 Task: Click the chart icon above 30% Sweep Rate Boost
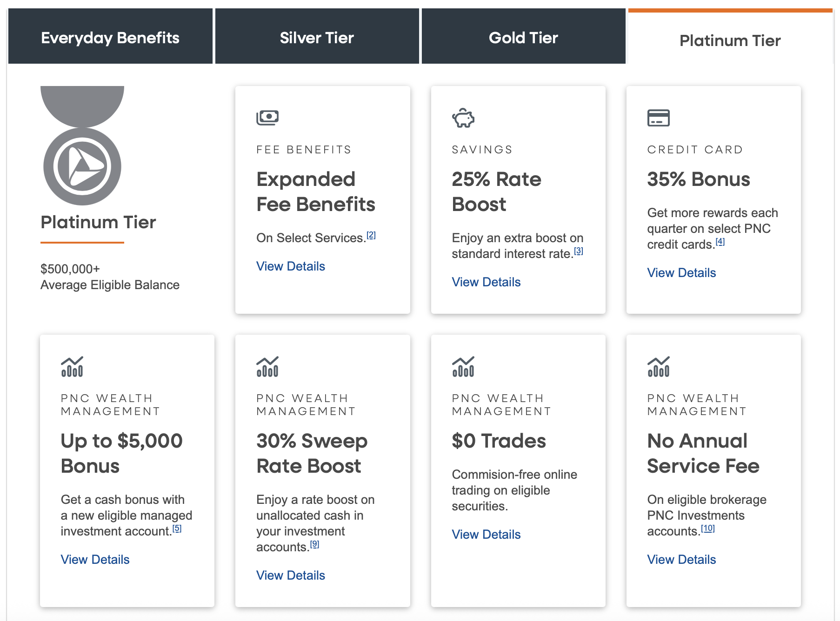[x=267, y=367]
